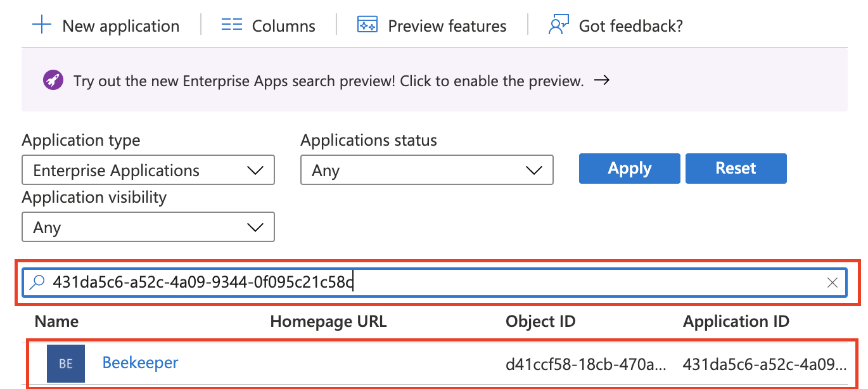Click the BE Beekeeper app thumbnail
Viewport: 868px width, 389px height.
pos(66,364)
